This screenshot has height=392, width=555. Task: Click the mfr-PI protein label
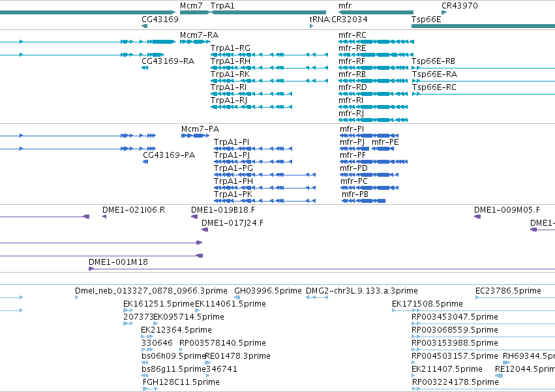pos(352,129)
